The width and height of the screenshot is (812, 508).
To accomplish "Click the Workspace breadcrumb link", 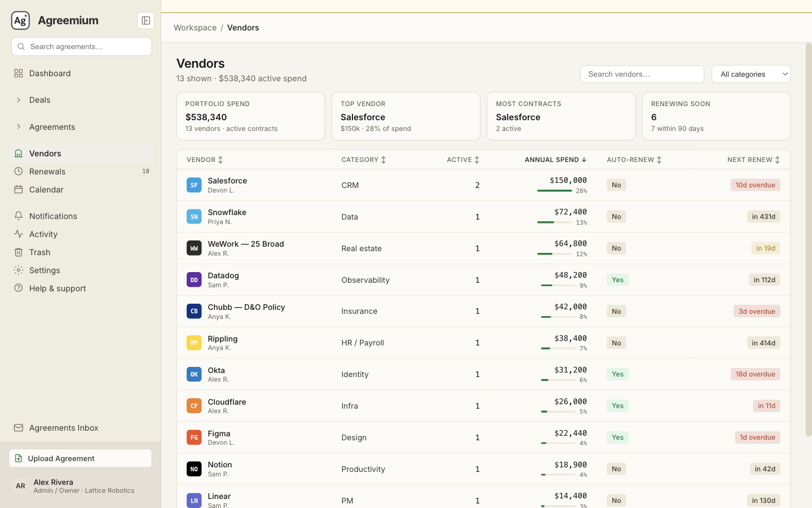I will 195,28.
